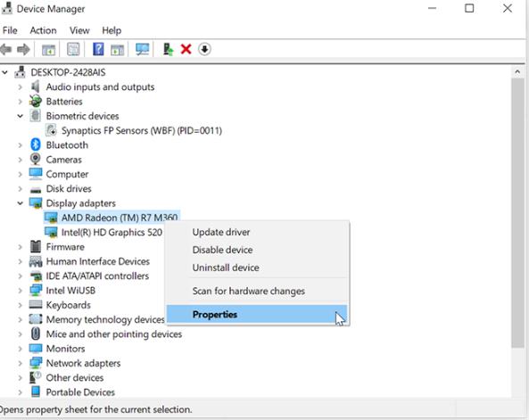Maximize the Device Manager window

coord(469,8)
